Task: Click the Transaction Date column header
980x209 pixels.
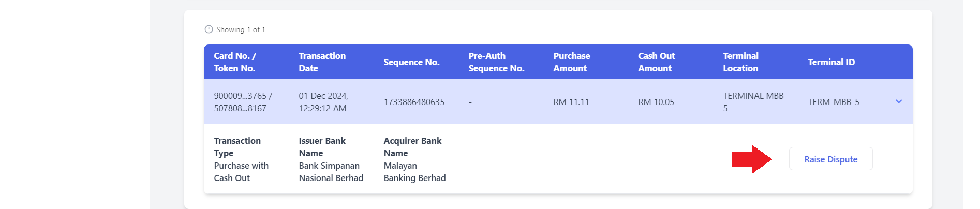Action: pos(322,62)
